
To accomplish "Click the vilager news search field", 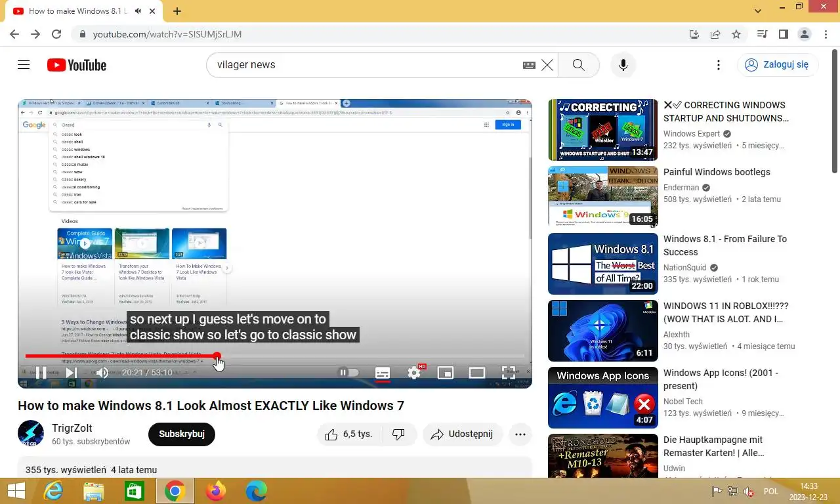I will (x=364, y=65).
